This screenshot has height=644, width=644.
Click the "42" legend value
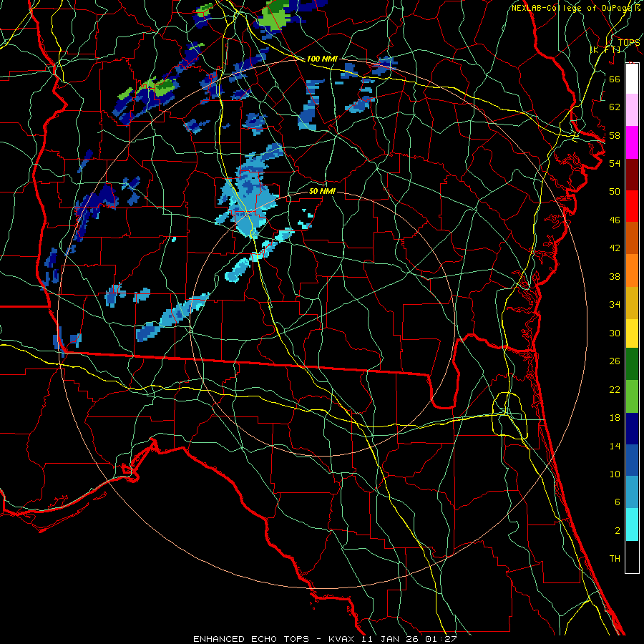615,248
